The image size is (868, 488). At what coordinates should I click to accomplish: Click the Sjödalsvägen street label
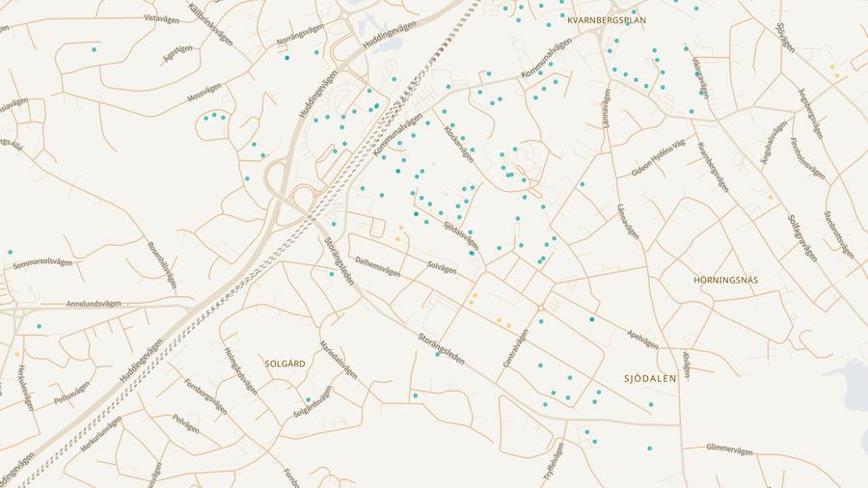tap(460, 231)
